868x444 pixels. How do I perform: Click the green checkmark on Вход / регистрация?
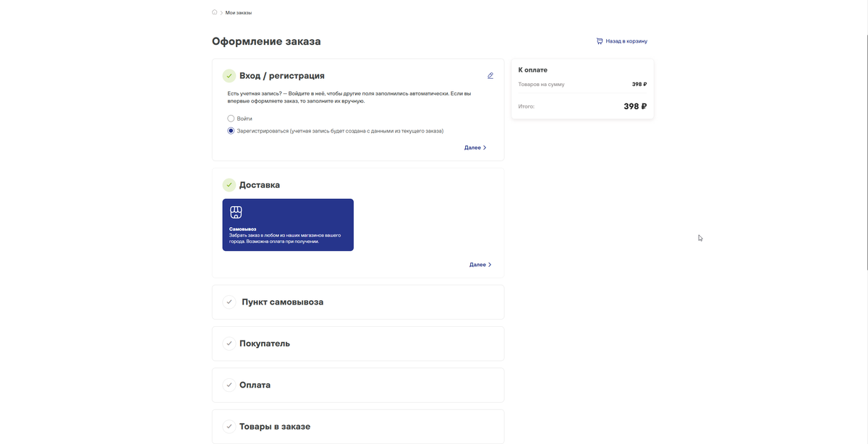(229, 74)
